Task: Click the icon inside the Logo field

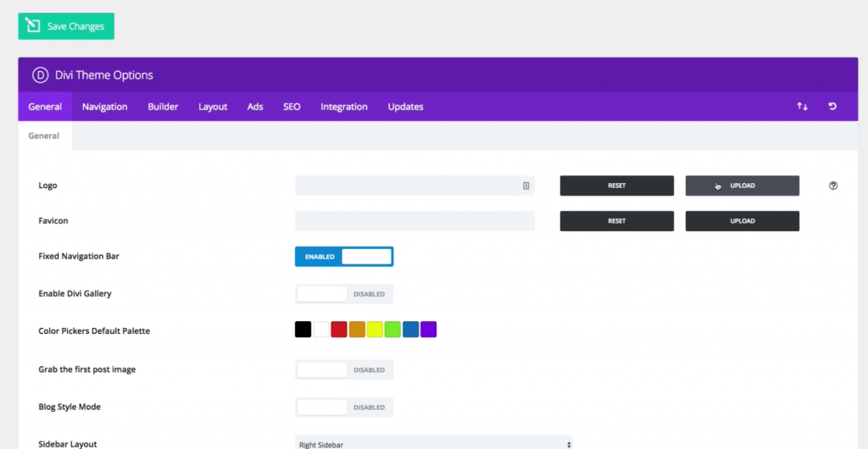Action: coord(526,186)
